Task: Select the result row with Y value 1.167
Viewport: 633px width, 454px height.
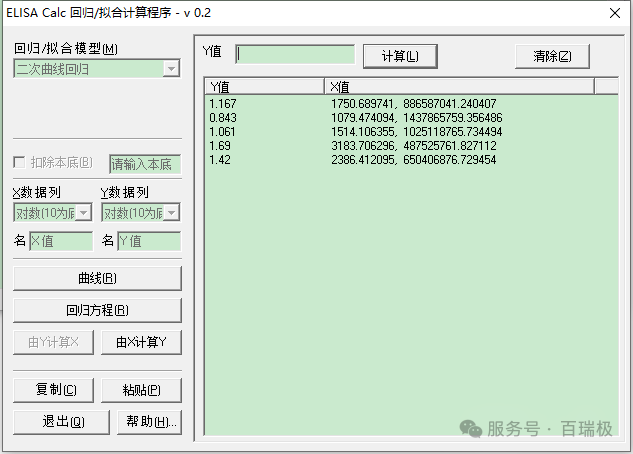Action: pos(411,104)
